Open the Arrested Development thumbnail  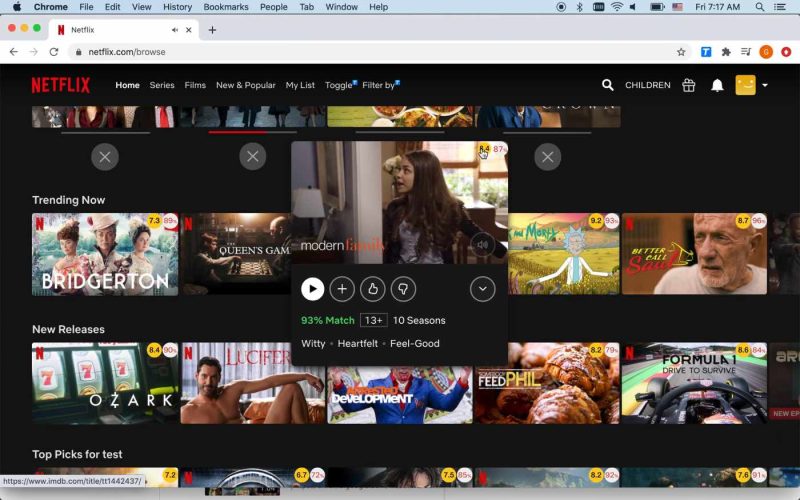(x=400, y=395)
